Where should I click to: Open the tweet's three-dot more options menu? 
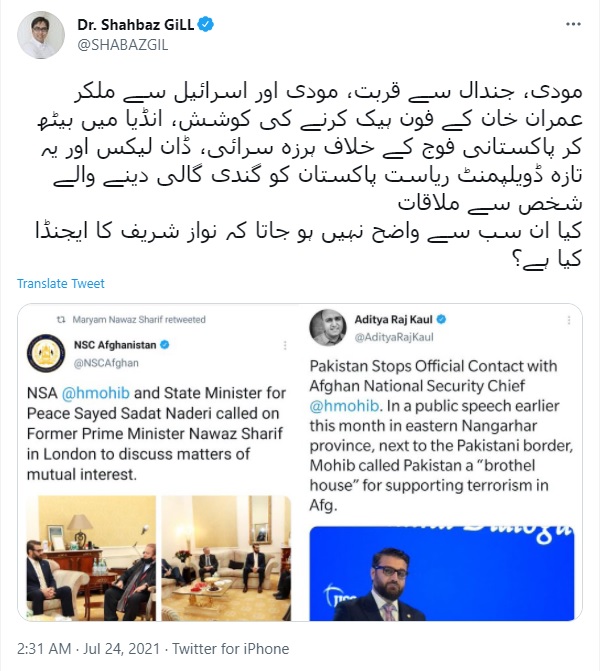(573, 24)
